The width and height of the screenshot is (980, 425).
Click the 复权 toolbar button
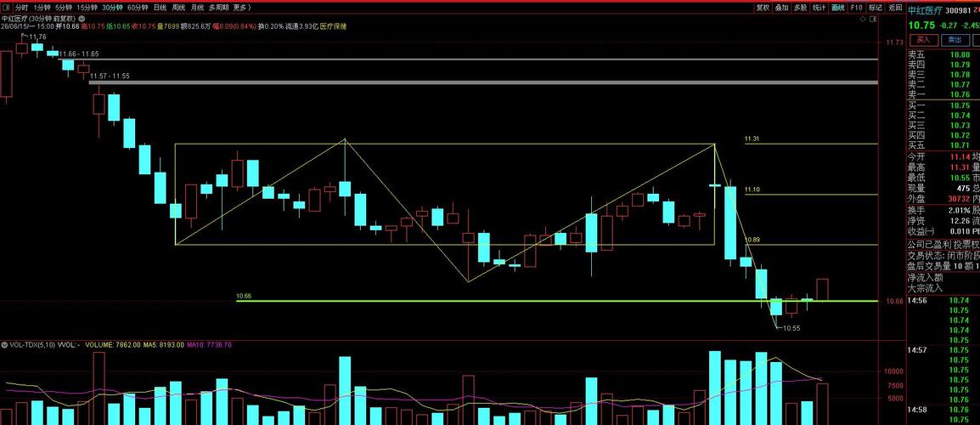[763, 8]
